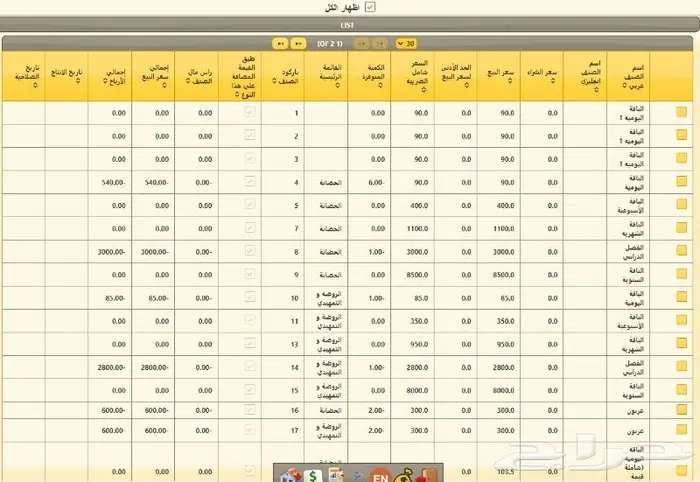Open the reports chart icon in dock

point(336,474)
